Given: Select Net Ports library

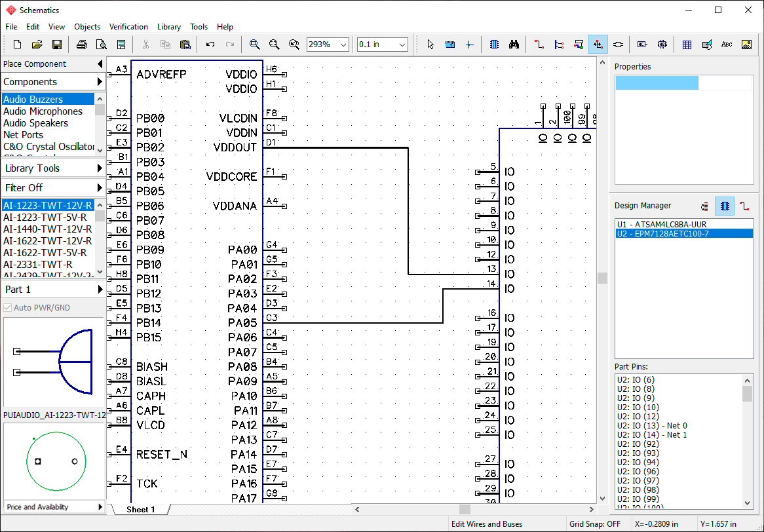Looking at the screenshot, I should click(48, 135).
